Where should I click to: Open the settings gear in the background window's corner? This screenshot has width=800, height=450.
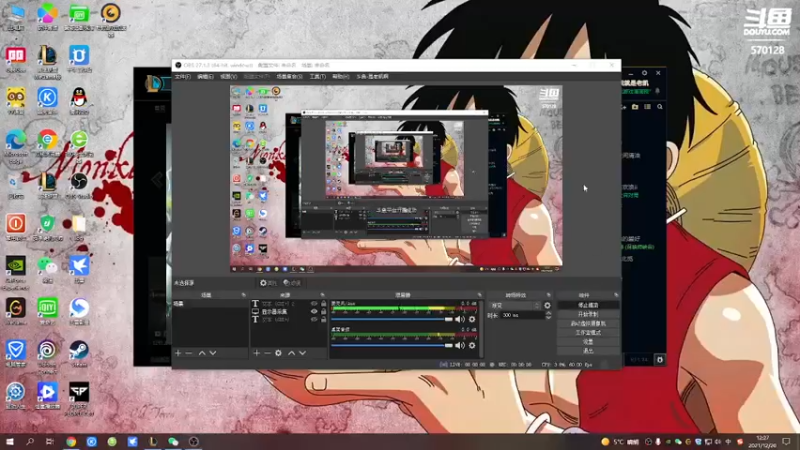coord(660,360)
